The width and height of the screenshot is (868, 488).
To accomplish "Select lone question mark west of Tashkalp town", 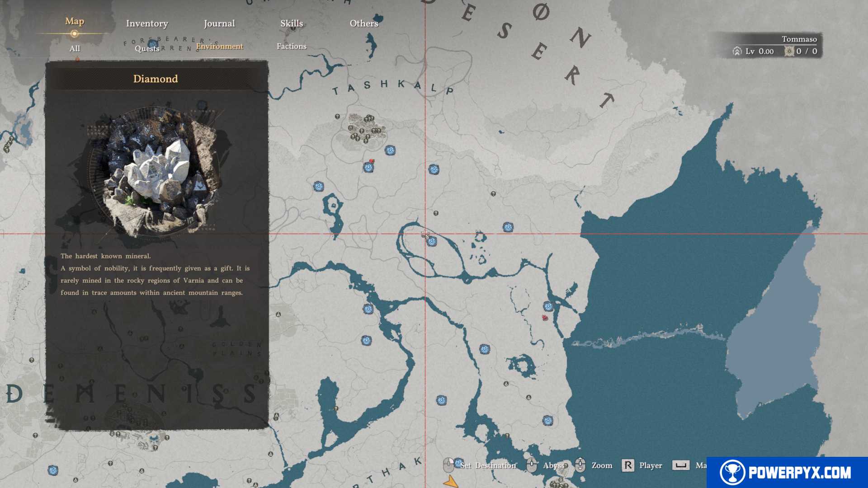I will point(337,117).
